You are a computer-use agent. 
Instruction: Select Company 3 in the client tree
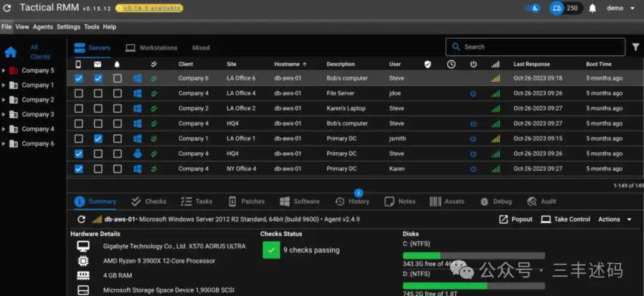click(38, 115)
